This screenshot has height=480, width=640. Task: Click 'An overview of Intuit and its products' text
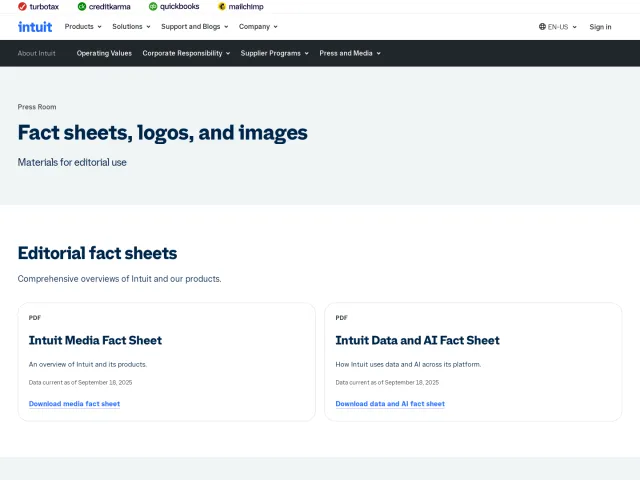pos(88,364)
